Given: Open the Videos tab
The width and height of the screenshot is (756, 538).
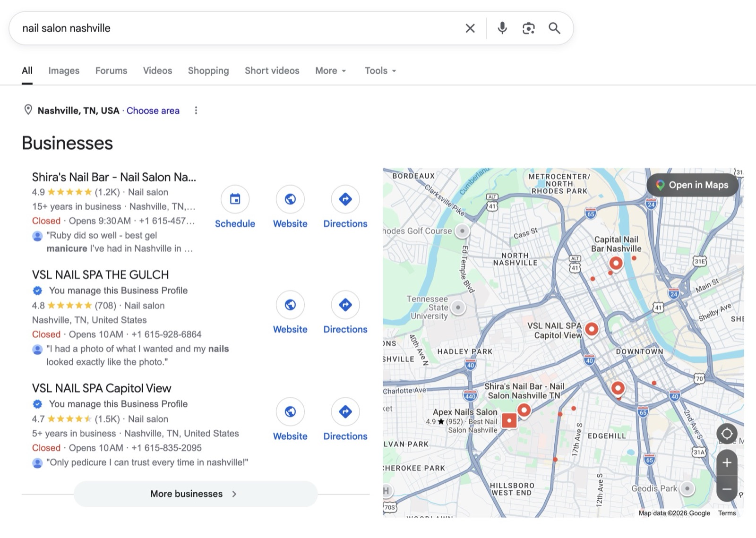Looking at the screenshot, I should click(157, 71).
